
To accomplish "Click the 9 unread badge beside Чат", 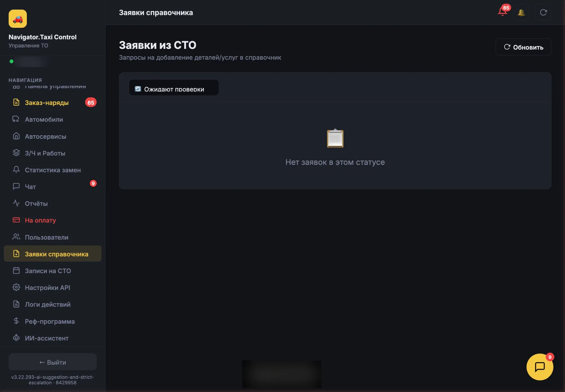I will [x=93, y=183].
